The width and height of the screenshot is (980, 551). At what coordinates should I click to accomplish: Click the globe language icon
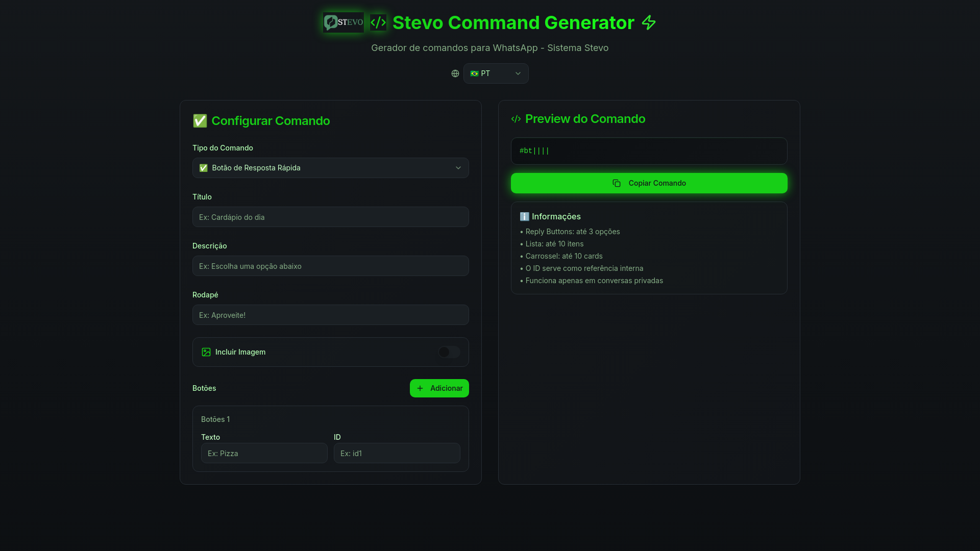coord(455,73)
